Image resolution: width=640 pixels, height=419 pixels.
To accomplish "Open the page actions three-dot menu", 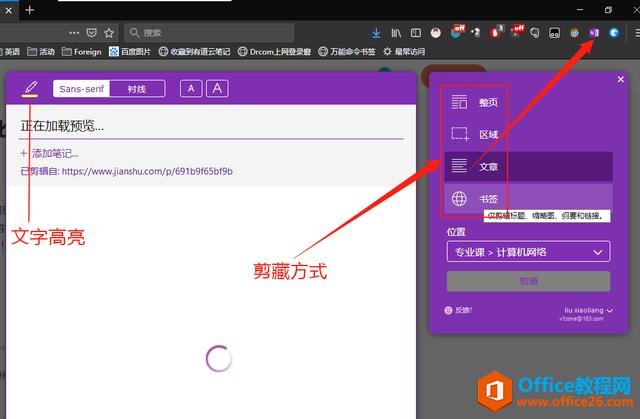I will (74, 33).
